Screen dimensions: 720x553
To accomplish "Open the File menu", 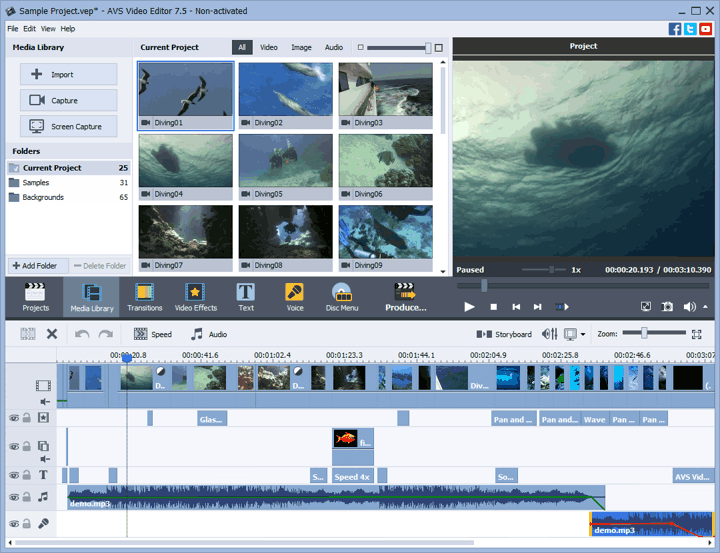I will click(x=13, y=28).
